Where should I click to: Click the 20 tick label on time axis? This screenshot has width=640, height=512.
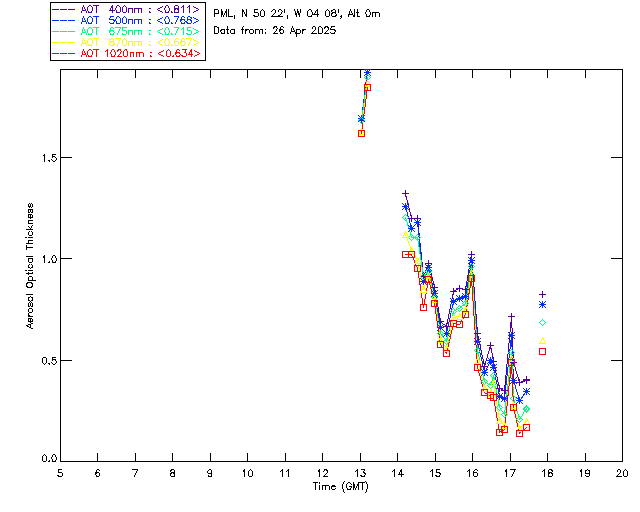point(621,472)
